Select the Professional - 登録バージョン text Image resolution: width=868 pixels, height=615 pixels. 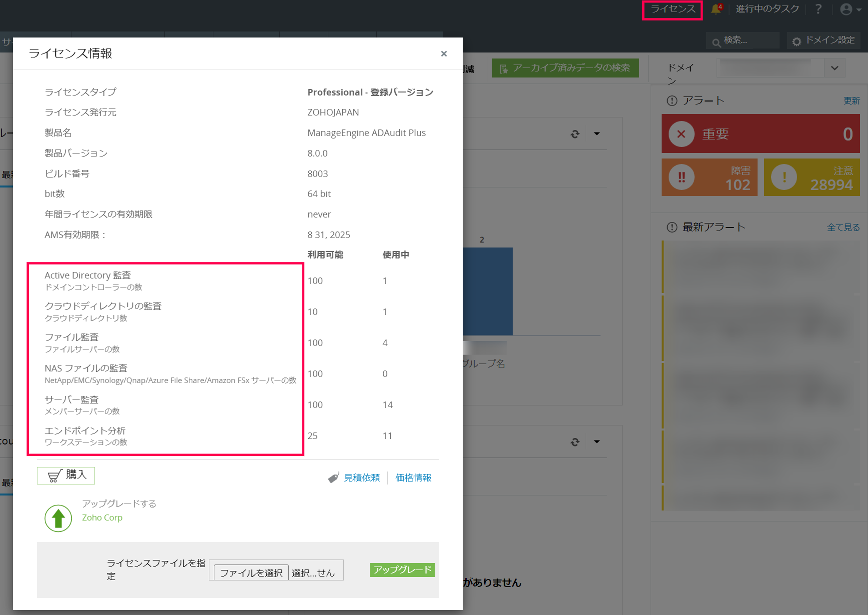(x=370, y=92)
